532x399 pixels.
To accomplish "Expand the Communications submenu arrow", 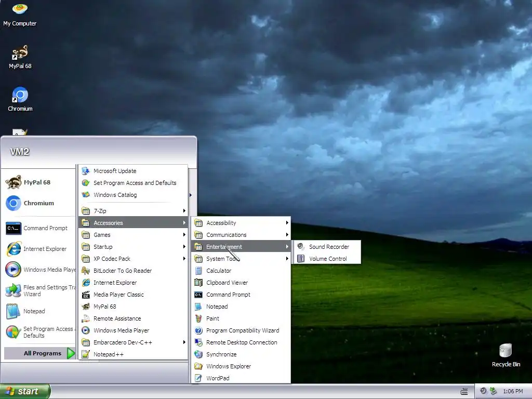I will pyautogui.click(x=287, y=235).
